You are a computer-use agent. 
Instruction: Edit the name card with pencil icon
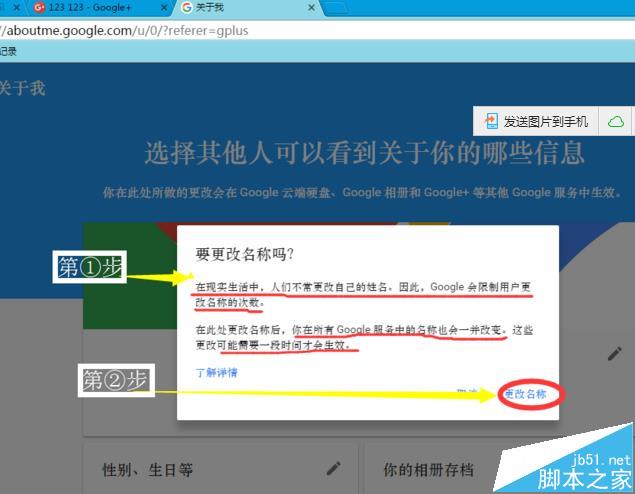point(614,354)
